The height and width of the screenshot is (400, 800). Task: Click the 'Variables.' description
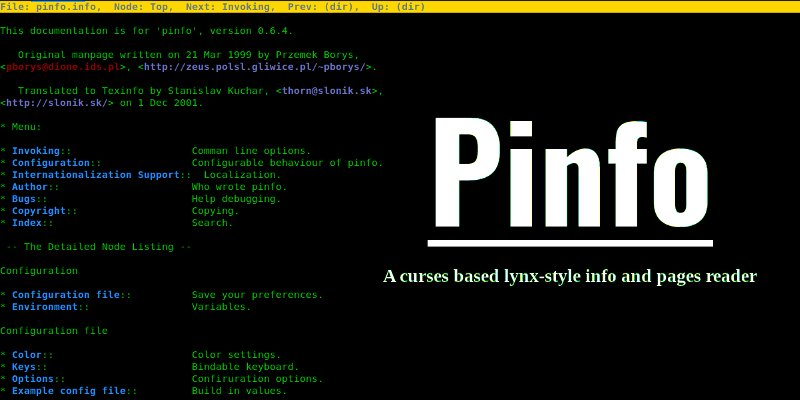221,307
